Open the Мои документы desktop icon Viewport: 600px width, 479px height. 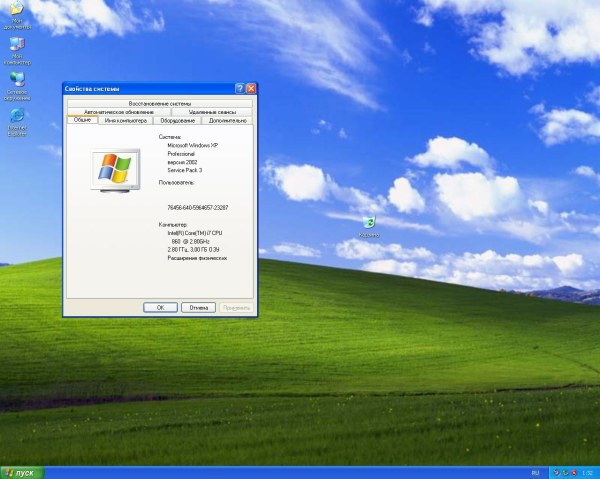tap(17, 15)
